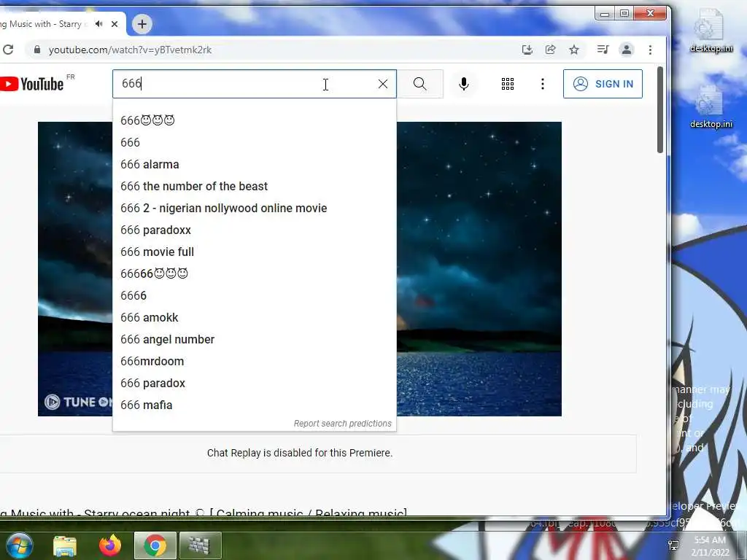Image resolution: width=747 pixels, height=560 pixels.
Task: Open YouTube settings three-dot menu
Action: [542, 84]
